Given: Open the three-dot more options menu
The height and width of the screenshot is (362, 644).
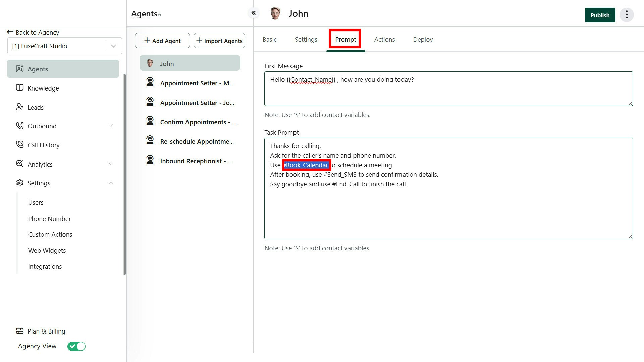Looking at the screenshot, I should pyautogui.click(x=626, y=15).
